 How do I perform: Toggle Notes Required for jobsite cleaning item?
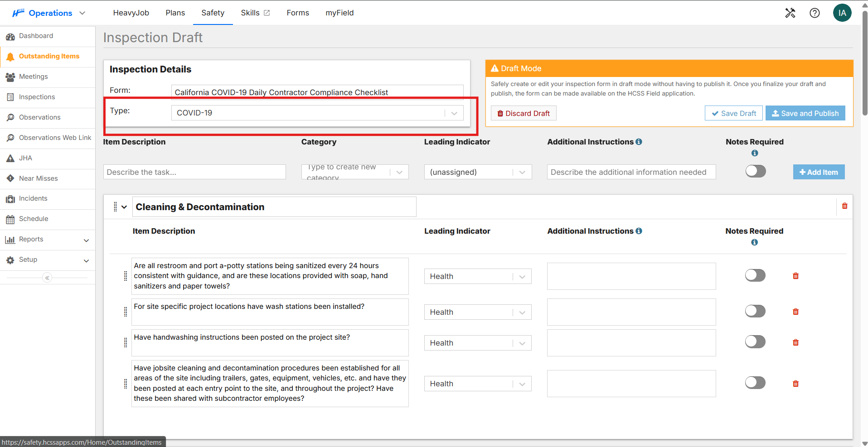tap(755, 383)
